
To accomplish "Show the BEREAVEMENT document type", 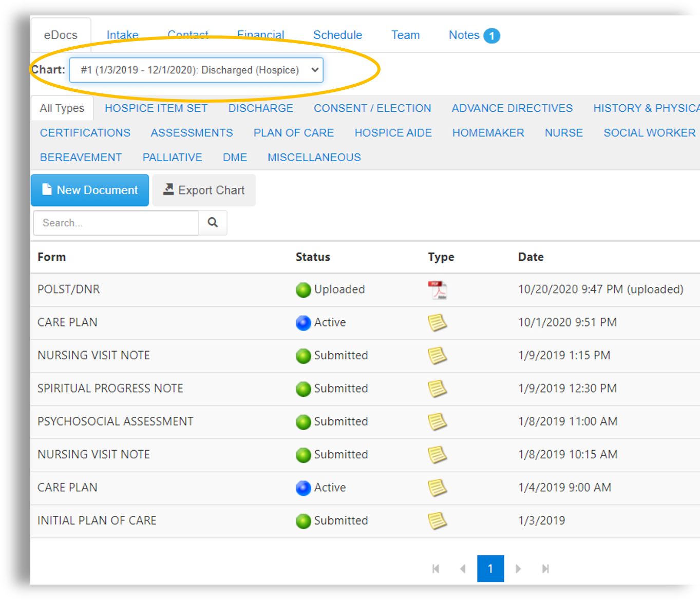I will point(81,158).
